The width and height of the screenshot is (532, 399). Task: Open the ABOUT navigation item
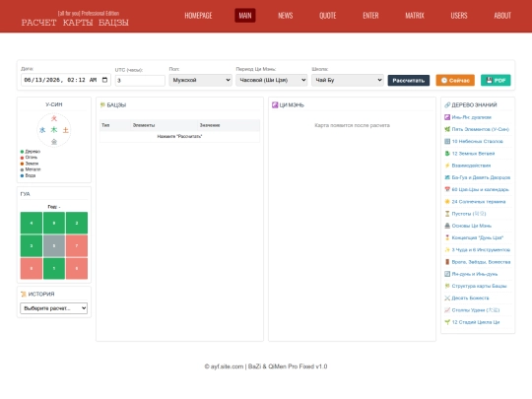502,16
